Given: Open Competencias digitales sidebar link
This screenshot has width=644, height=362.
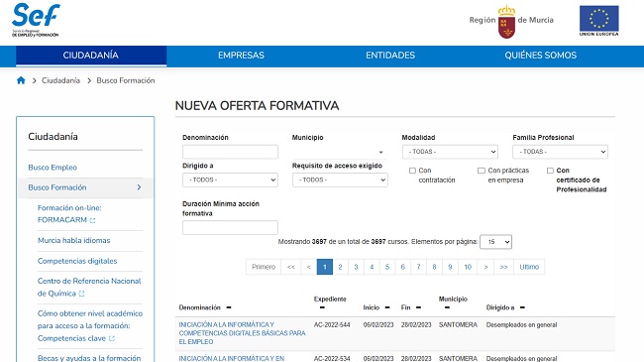Looking at the screenshot, I should click(x=77, y=261).
